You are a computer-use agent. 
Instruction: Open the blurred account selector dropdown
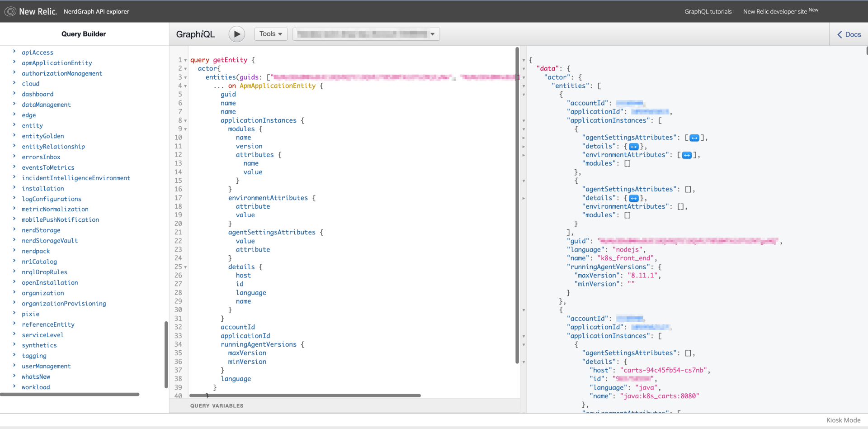[x=365, y=34]
